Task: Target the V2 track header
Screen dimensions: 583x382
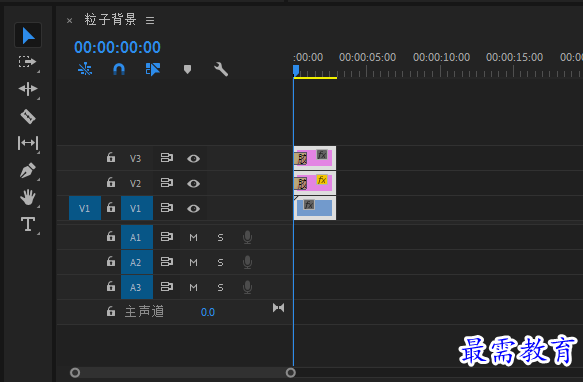Action: [x=136, y=183]
